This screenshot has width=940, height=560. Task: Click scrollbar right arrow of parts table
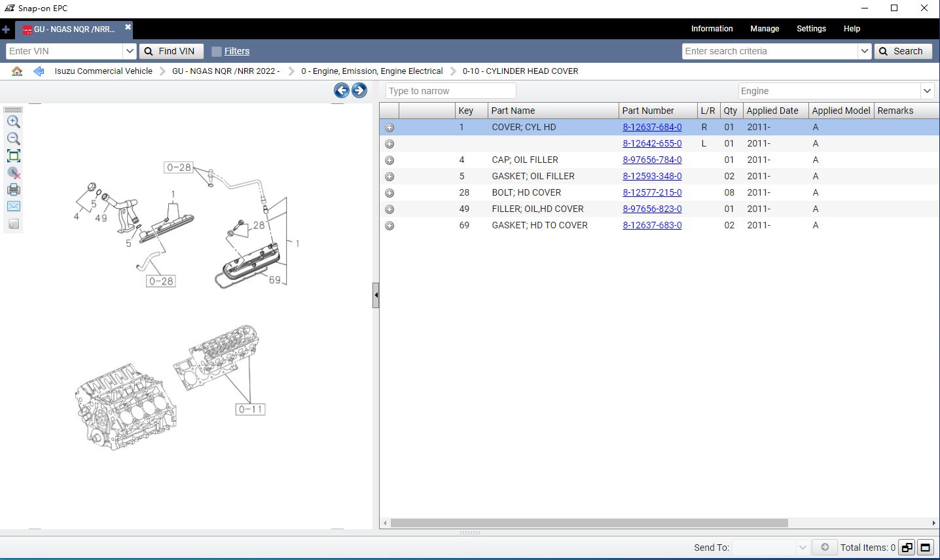point(933,523)
